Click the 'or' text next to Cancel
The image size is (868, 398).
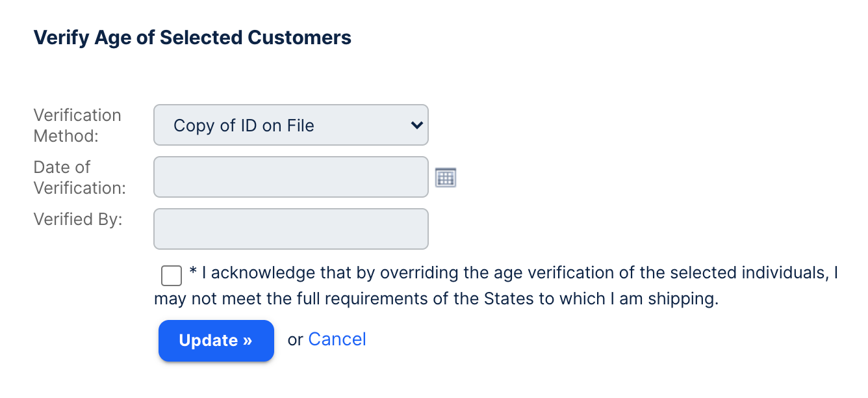(295, 340)
